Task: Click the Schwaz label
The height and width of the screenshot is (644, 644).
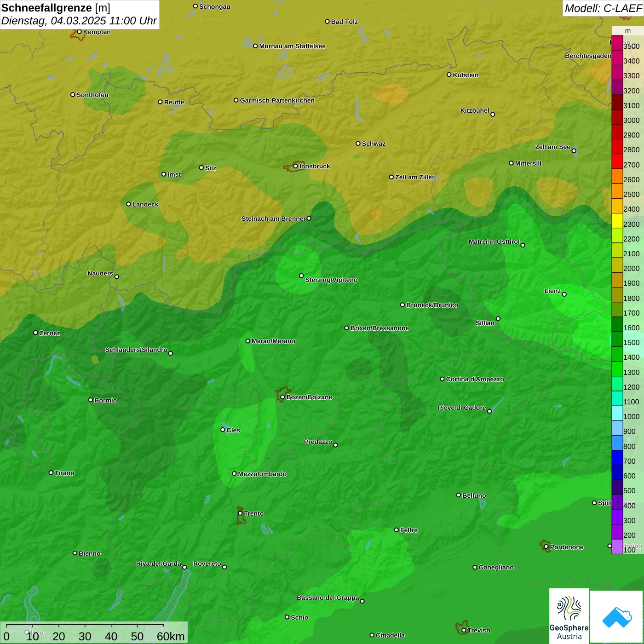Action: [x=374, y=144]
